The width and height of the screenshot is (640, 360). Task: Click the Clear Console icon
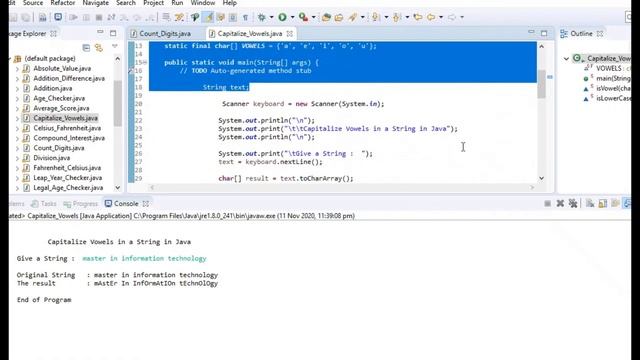click(x=590, y=203)
